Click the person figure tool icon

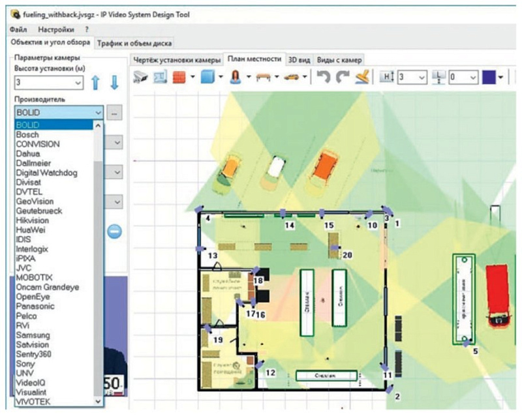pyautogui.click(x=234, y=77)
